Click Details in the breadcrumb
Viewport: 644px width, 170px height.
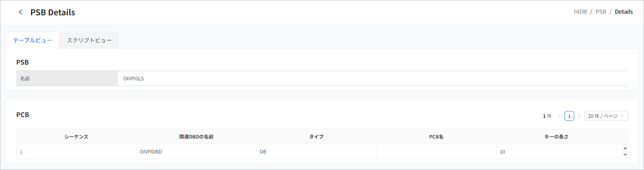tap(624, 12)
